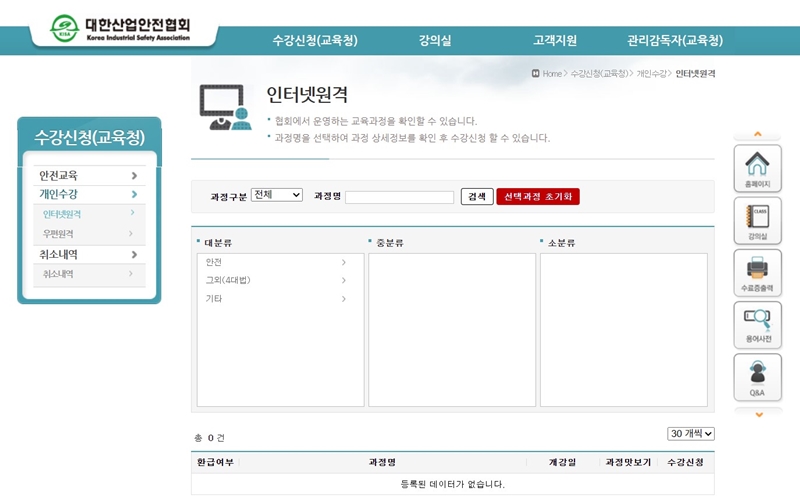Viewport: 800px width, 500px height.
Task: Click the up arrow above the quick menu
Action: pos(758,134)
